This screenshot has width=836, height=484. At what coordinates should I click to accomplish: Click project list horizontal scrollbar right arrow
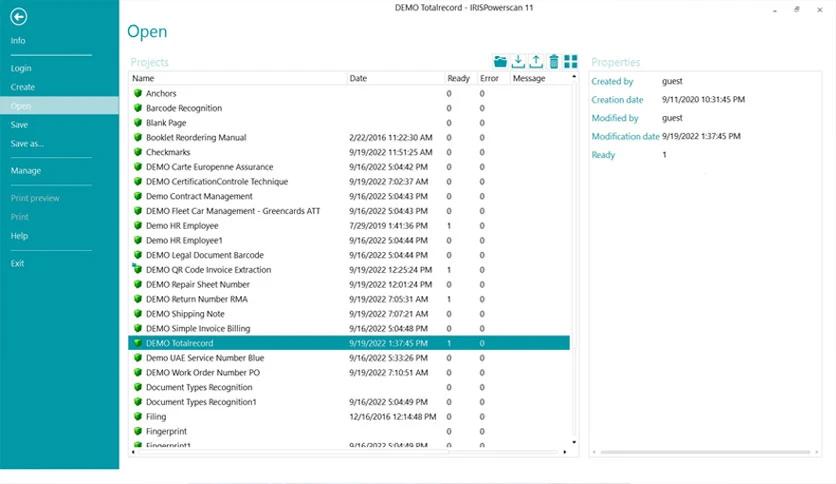(565, 452)
